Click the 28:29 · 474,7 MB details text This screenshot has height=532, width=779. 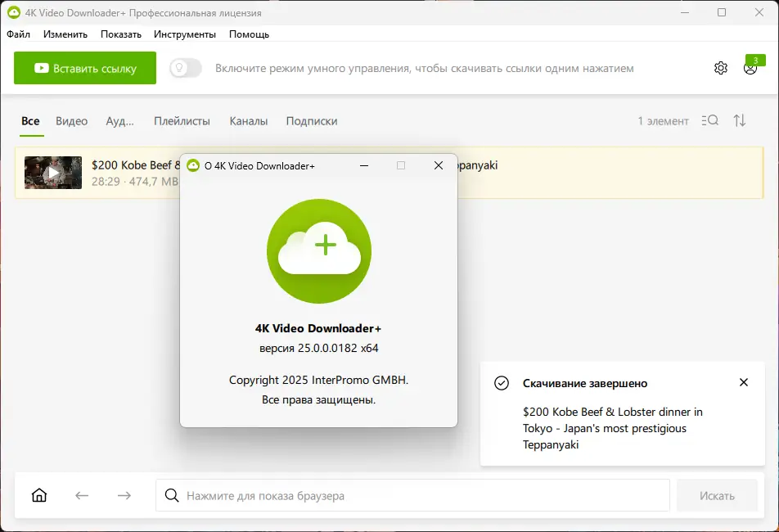(135, 182)
